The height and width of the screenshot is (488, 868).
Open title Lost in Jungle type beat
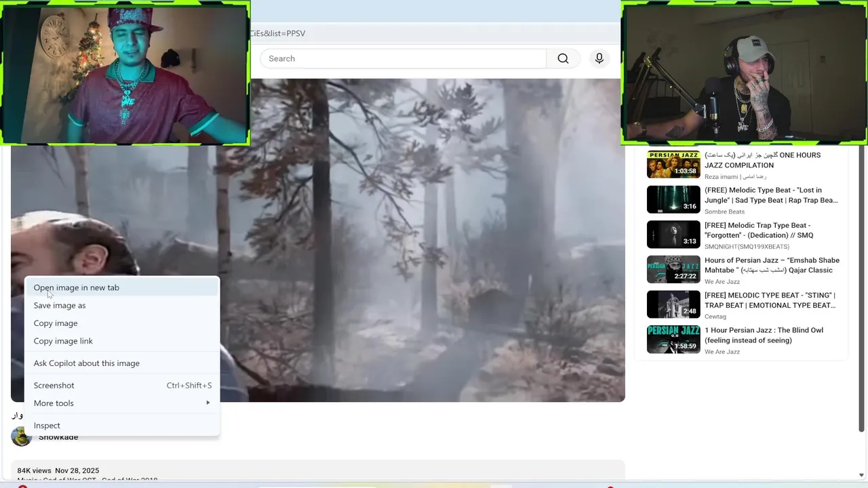point(771,195)
